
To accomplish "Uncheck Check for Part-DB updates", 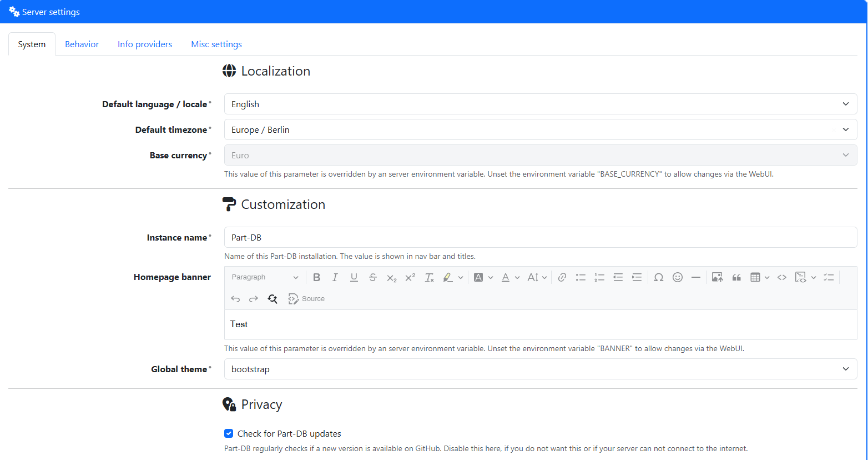I will pyautogui.click(x=229, y=433).
